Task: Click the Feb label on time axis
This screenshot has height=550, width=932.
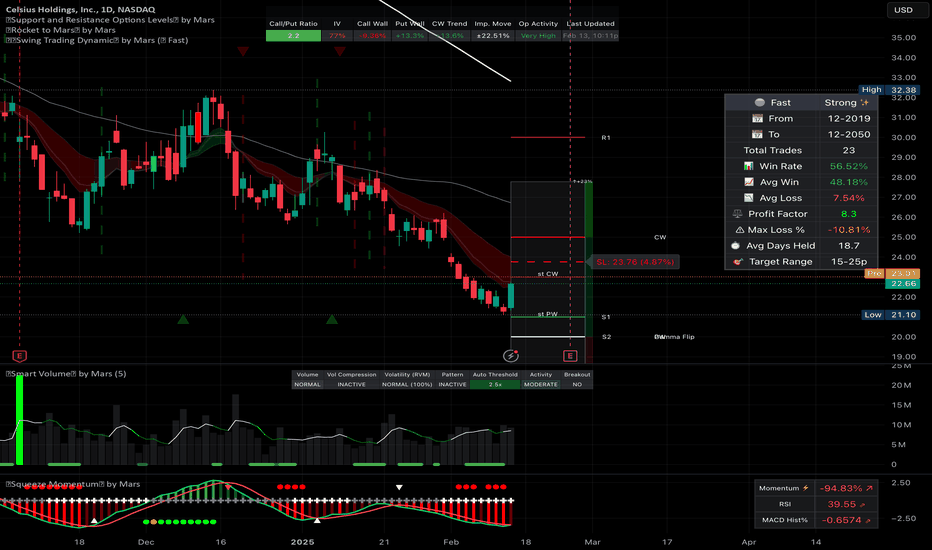Action: pyautogui.click(x=451, y=542)
